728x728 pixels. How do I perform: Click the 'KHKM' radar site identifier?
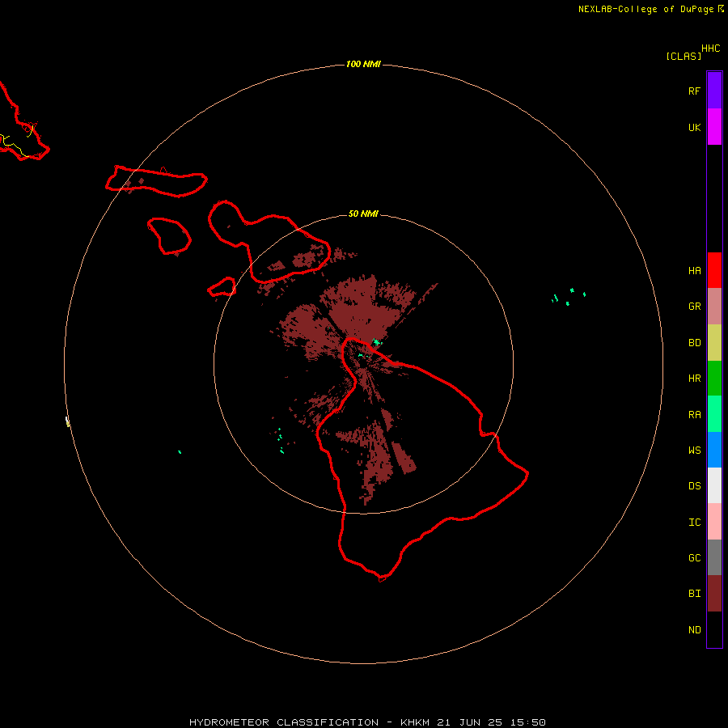(x=415, y=722)
